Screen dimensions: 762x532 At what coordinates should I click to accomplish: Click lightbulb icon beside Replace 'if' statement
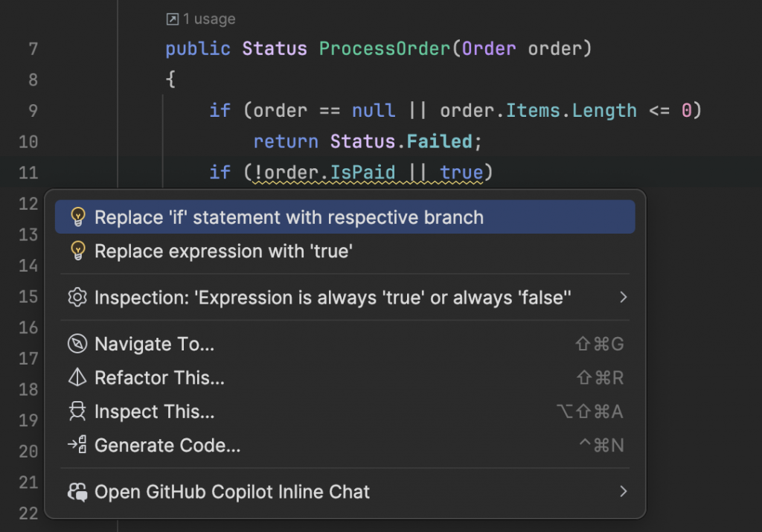pyautogui.click(x=77, y=217)
